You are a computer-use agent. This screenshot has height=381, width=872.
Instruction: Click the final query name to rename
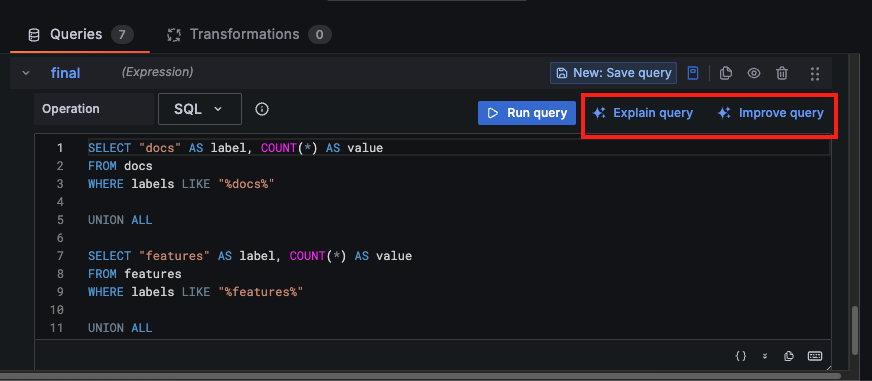[x=66, y=73]
